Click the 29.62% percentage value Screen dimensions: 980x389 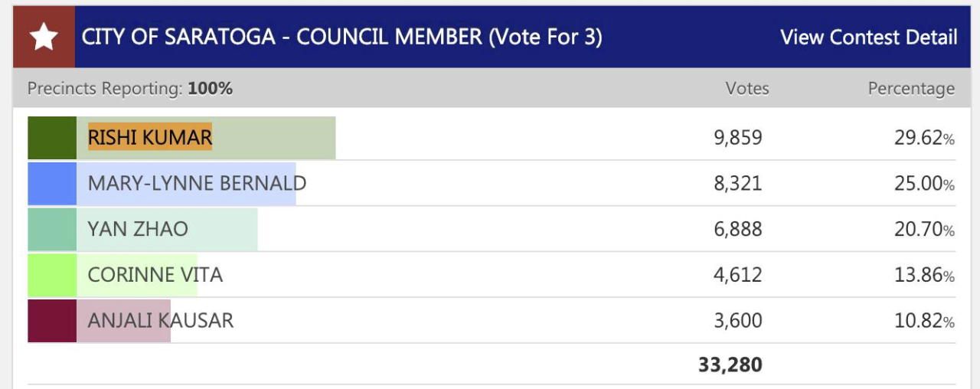pyautogui.click(x=924, y=138)
